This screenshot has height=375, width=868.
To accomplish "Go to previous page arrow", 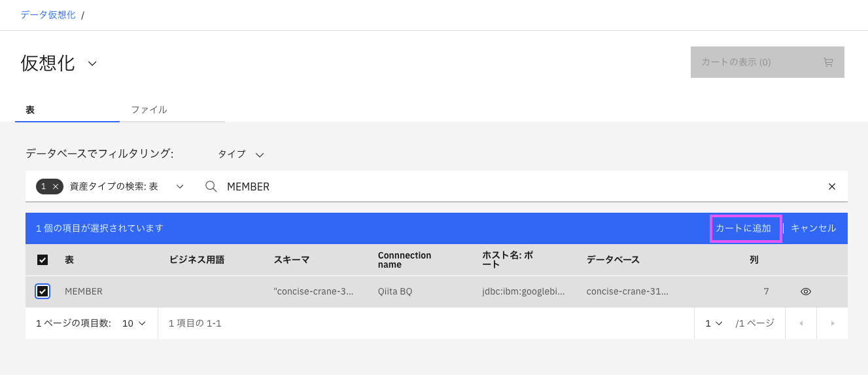I will point(801,323).
